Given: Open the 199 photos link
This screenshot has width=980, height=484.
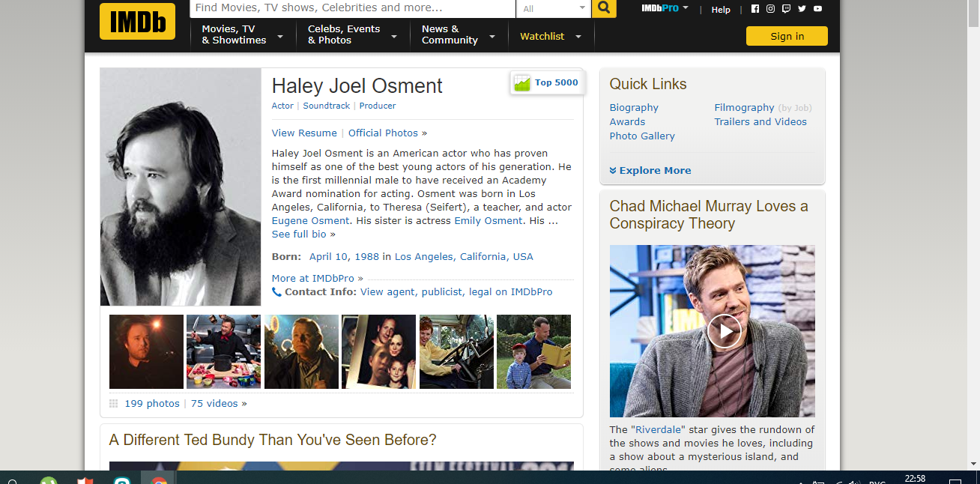Looking at the screenshot, I should 152,404.
